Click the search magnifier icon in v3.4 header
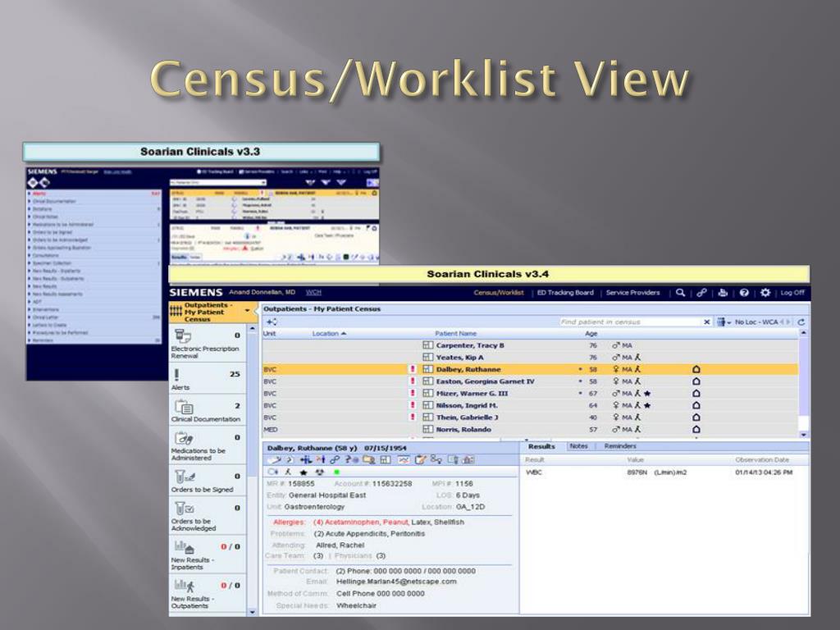840x630 pixels. [680, 293]
